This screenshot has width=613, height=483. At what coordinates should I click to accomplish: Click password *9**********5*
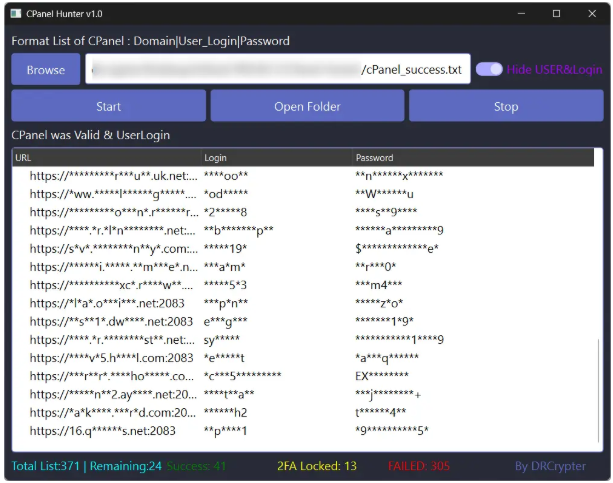click(392, 431)
